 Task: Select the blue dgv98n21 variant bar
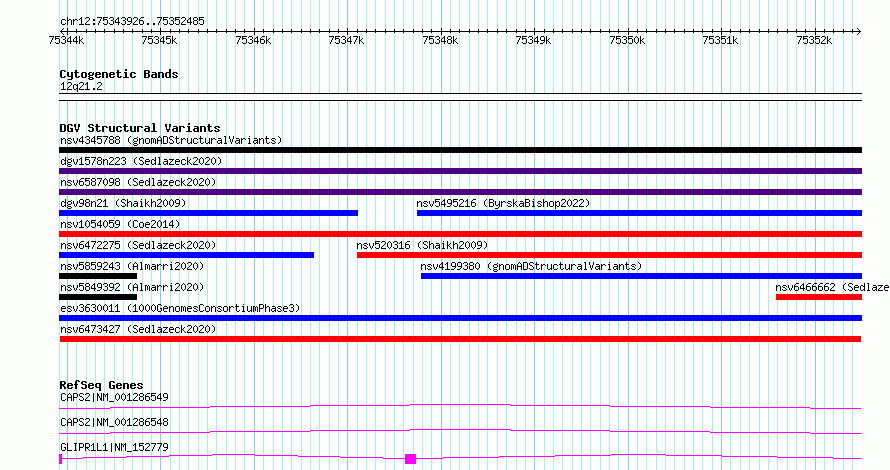208,213
